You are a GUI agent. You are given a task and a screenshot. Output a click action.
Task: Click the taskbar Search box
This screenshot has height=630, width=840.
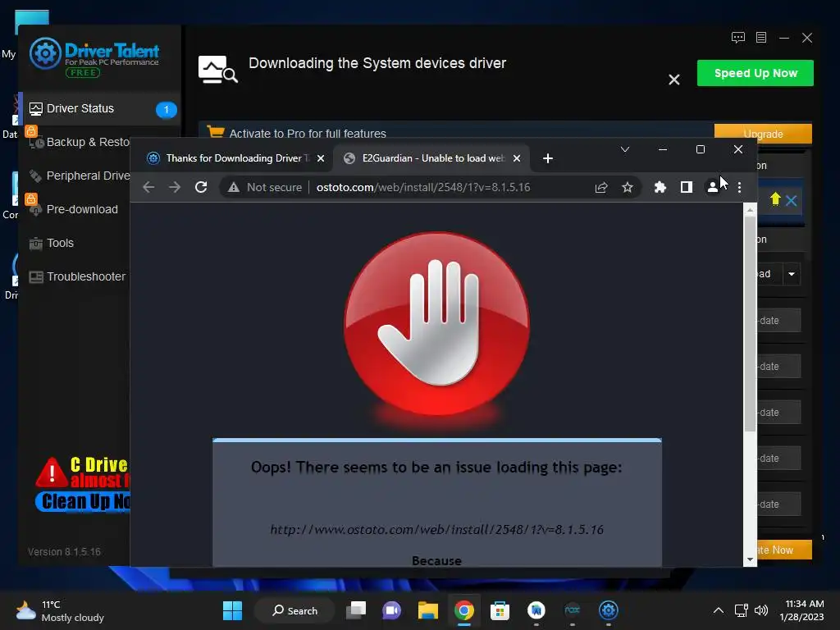click(x=294, y=610)
